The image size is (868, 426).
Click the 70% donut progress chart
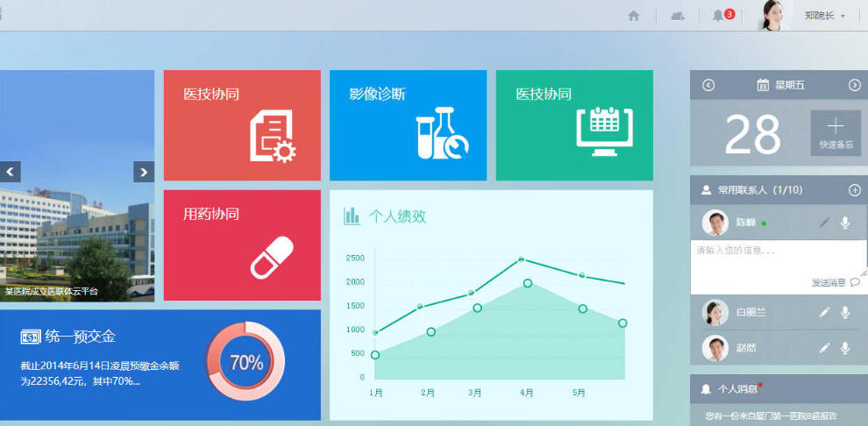click(x=245, y=361)
